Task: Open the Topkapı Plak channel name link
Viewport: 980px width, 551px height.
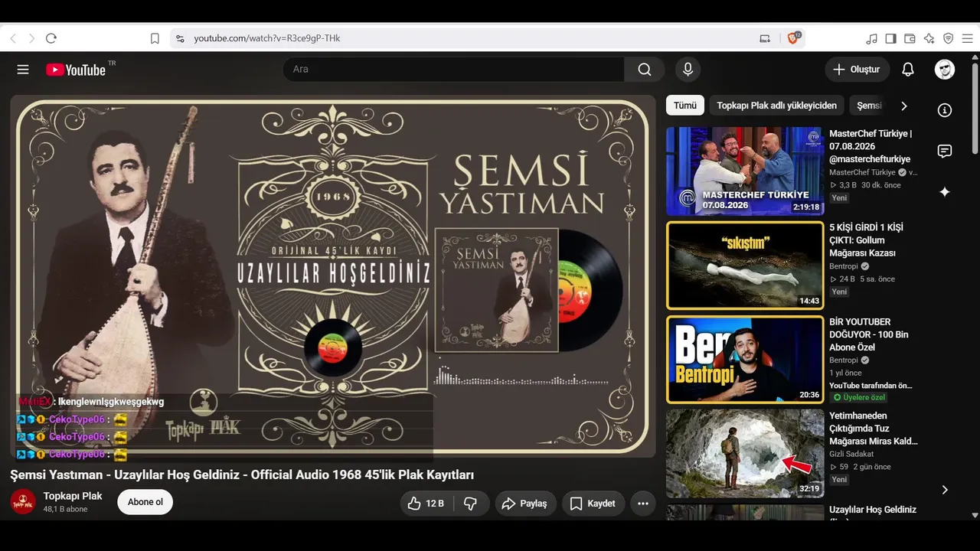Action: [x=73, y=496]
